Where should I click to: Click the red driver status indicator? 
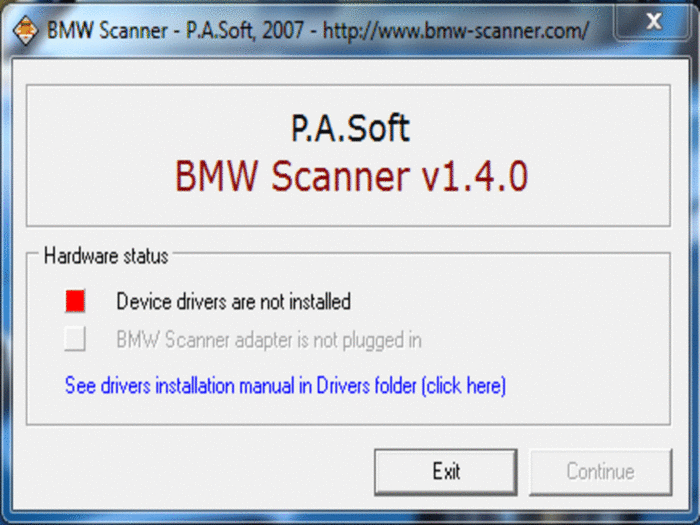(75, 300)
